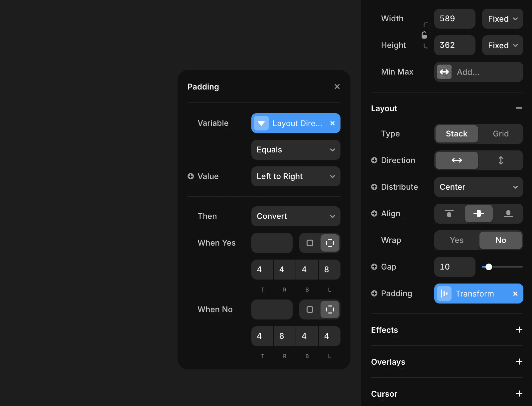Screen dimensions: 532x406
Task: Open the Distribute dropdown
Action: point(478,187)
